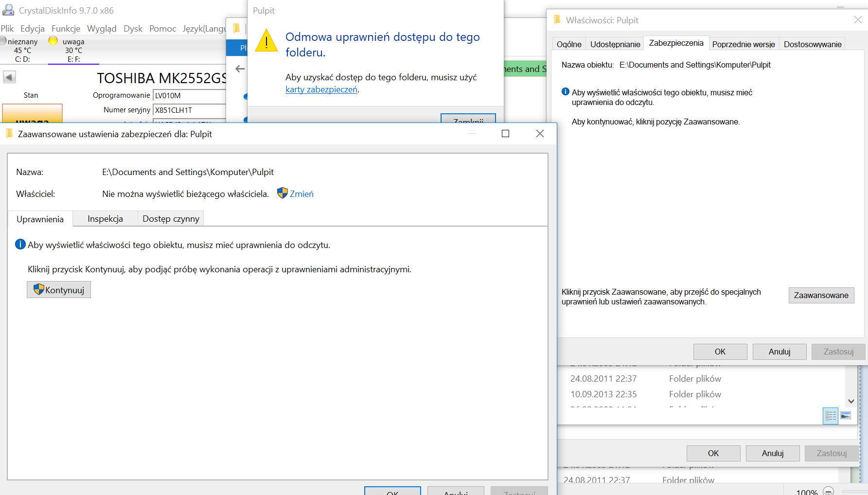Viewport: 868px width, 495px height.
Task: Open the Plik menu in CrystalDiskInfo
Action: point(7,28)
